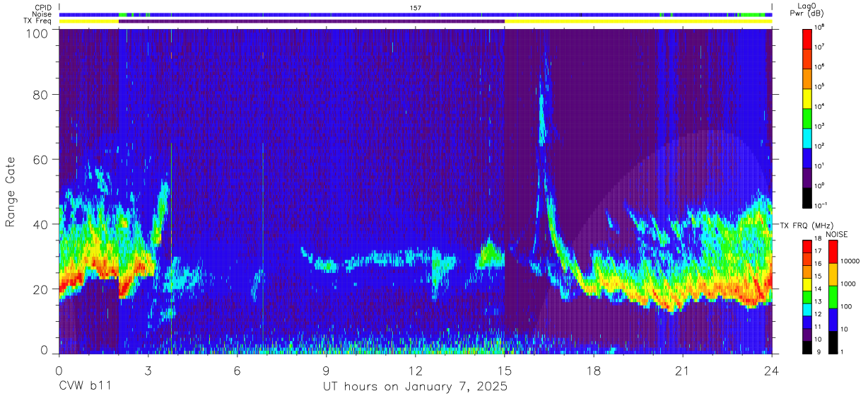
Task: Click the y-axis tick label '80'
Action: point(41,94)
